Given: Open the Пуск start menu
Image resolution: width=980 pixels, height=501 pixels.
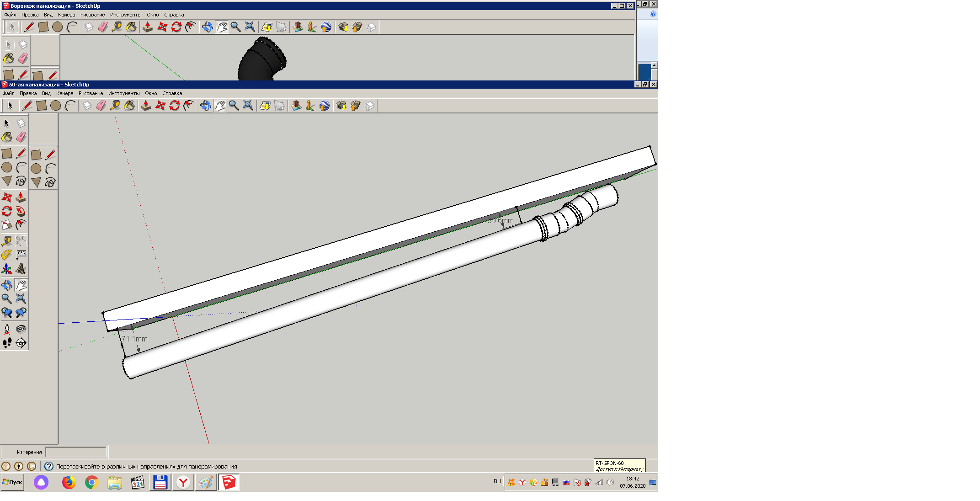Looking at the screenshot, I should pos(12,482).
